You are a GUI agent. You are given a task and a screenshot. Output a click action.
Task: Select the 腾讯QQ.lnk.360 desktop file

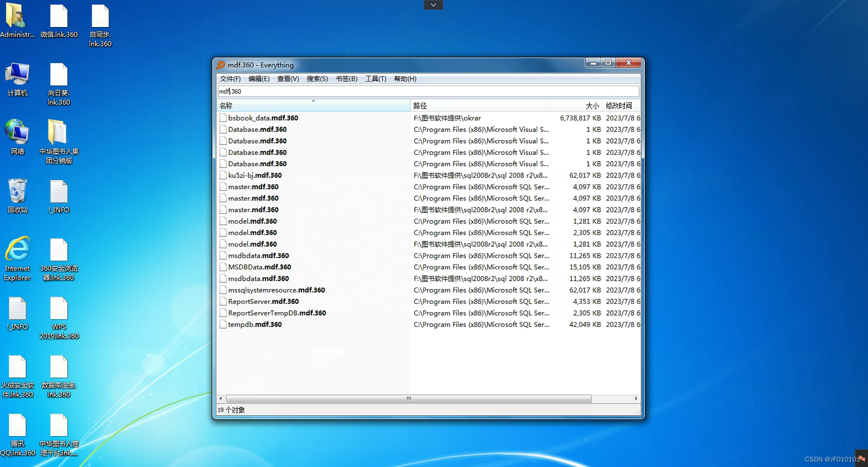pyautogui.click(x=17, y=435)
